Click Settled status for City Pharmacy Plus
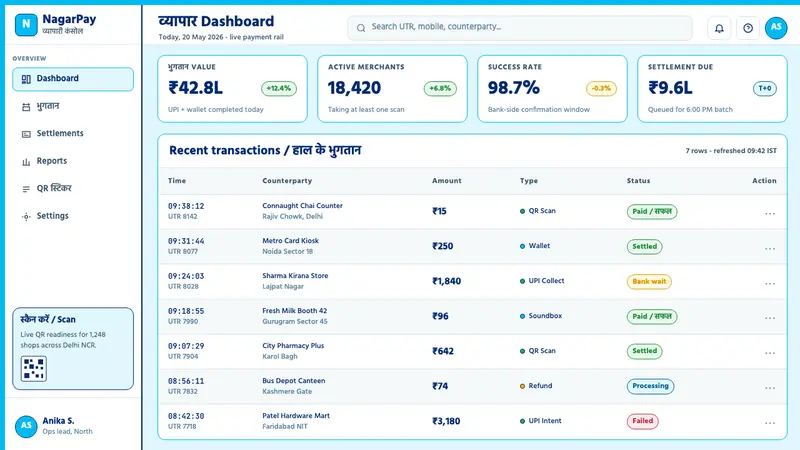800x450 pixels. click(x=644, y=352)
